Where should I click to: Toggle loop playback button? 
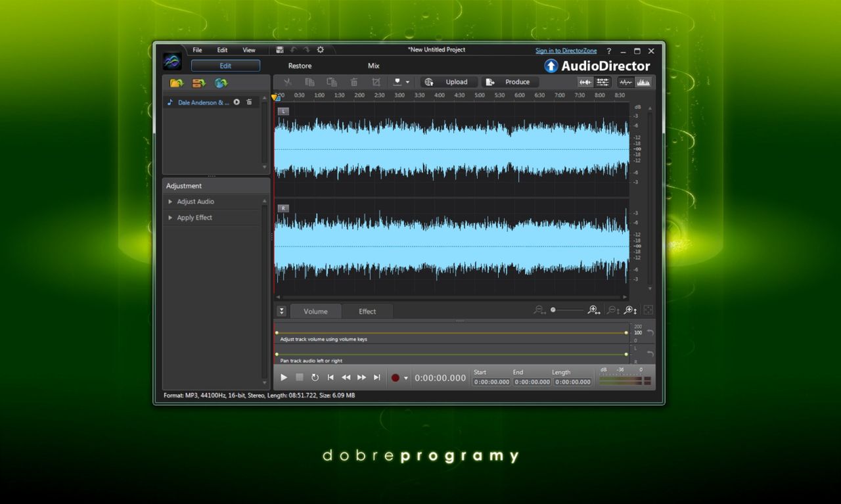[315, 378]
